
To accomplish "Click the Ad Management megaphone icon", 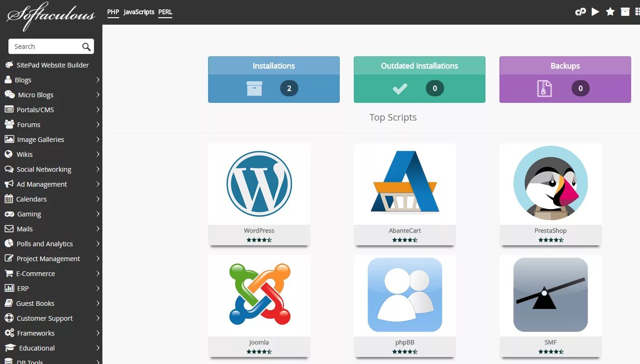I will pyautogui.click(x=9, y=184).
